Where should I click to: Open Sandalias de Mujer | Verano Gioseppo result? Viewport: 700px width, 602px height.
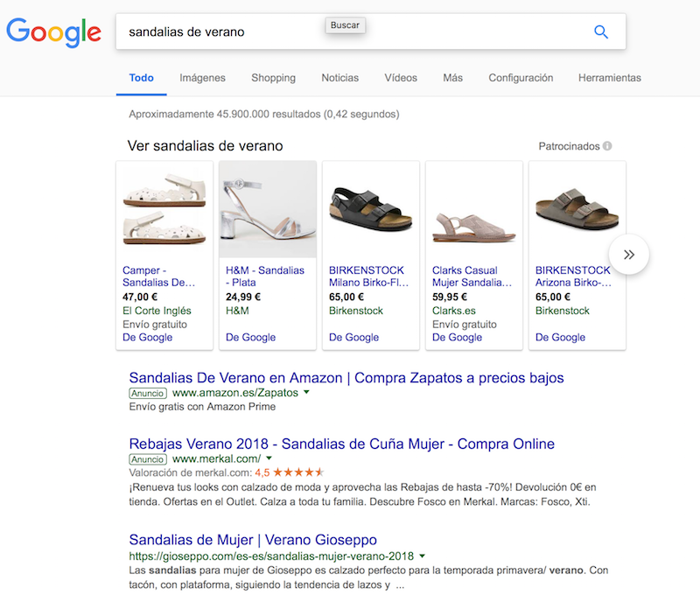coord(253,540)
